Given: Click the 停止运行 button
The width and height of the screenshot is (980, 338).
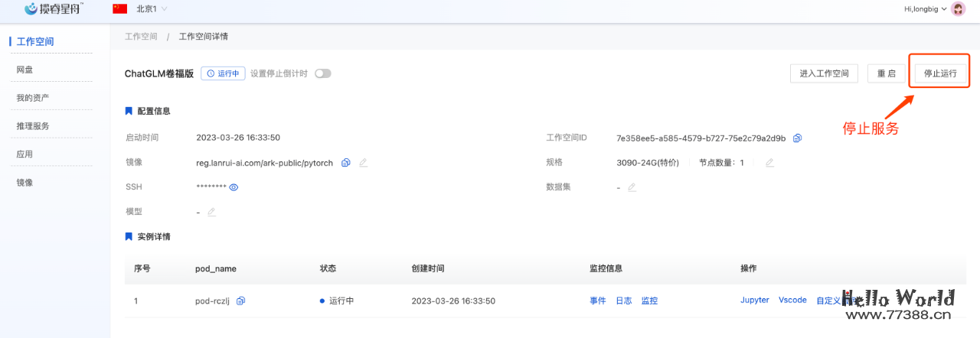Looking at the screenshot, I should [940, 73].
